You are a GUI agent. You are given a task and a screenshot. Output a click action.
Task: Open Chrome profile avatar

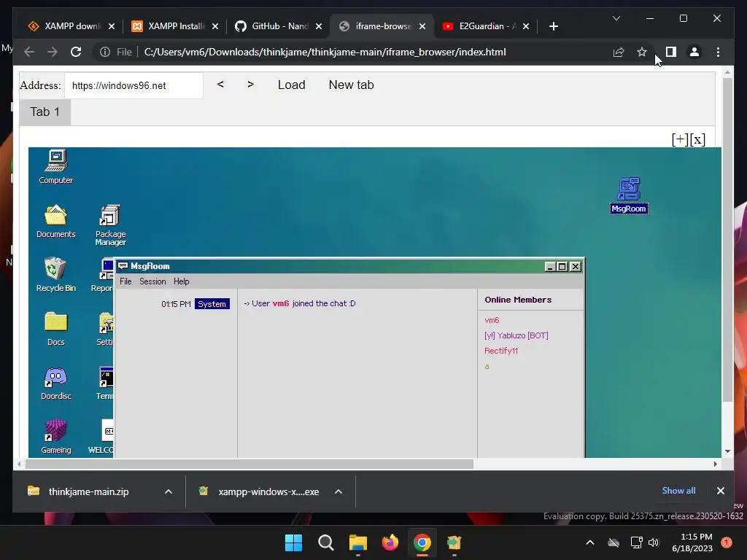point(694,52)
